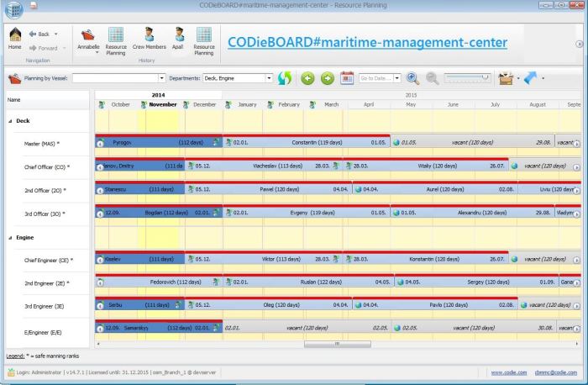588x385 pixels.
Task: Click the calendar today icon
Action: [x=347, y=78]
